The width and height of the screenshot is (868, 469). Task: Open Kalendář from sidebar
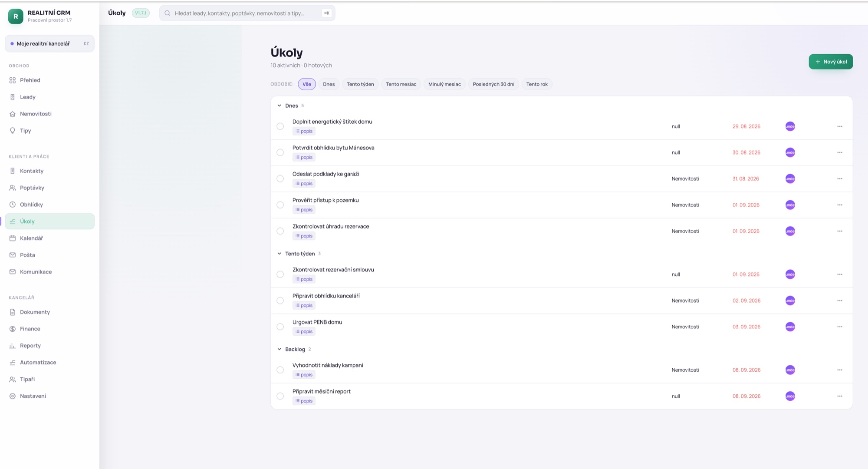(x=49, y=238)
